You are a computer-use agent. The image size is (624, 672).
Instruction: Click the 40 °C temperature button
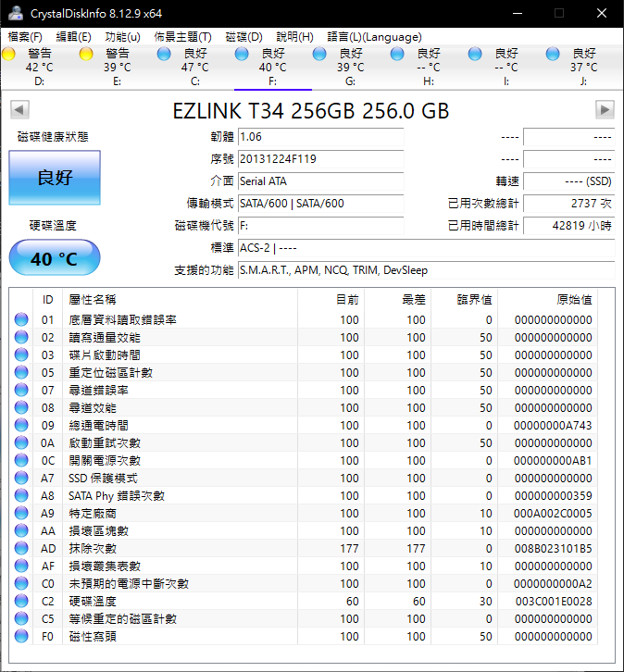point(55,257)
